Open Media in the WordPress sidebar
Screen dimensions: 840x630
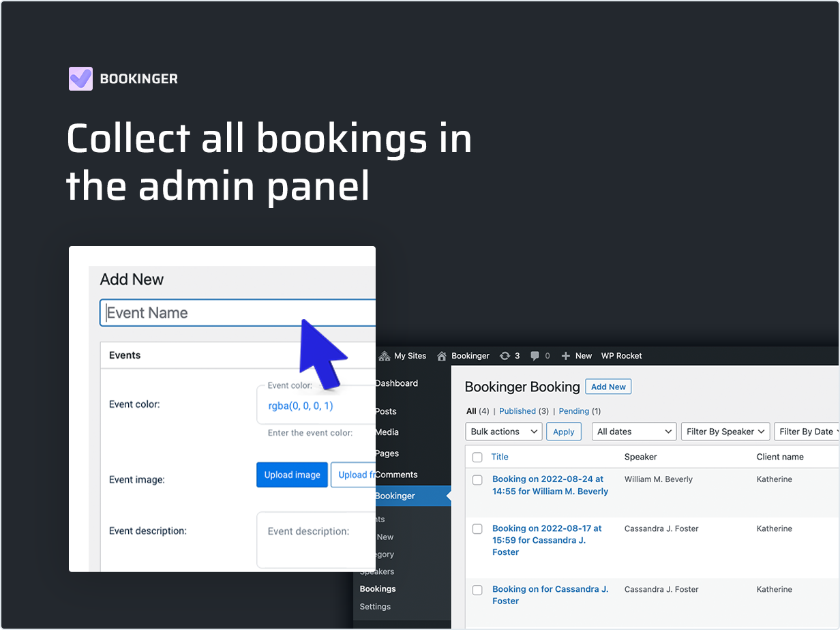(387, 432)
